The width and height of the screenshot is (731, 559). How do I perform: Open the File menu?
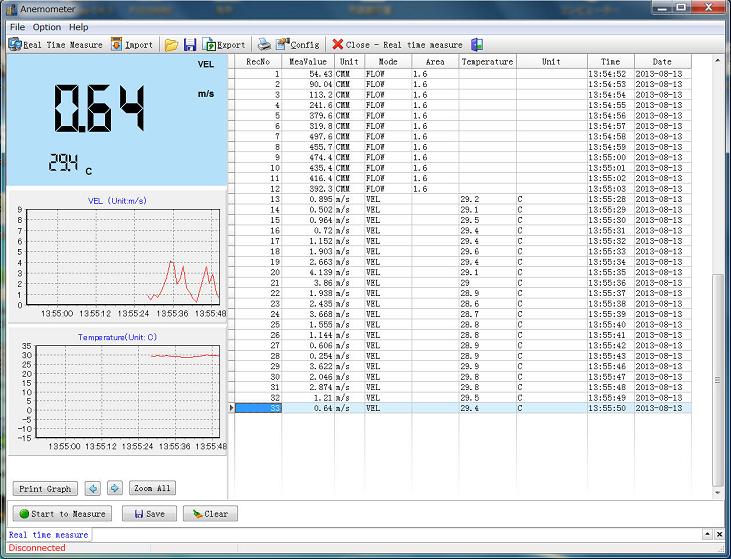point(17,27)
